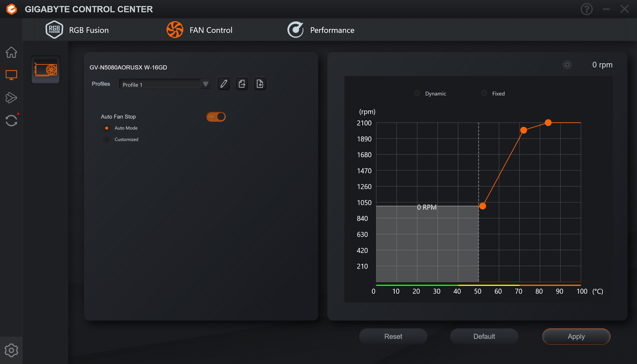Click the Auto Fan Stop label
The height and width of the screenshot is (364, 637).
click(x=118, y=117)
